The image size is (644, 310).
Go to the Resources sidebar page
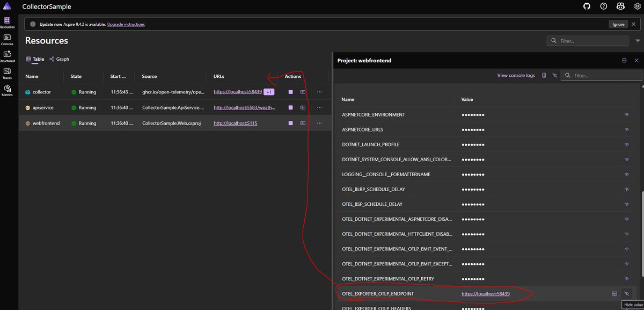click(7, 22)
